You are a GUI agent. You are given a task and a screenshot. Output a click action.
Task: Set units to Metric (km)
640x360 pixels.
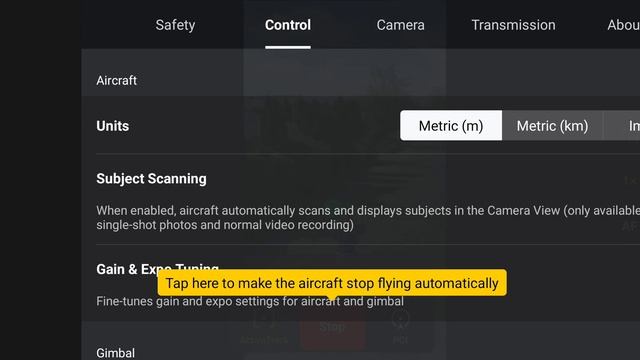[553, 126]
